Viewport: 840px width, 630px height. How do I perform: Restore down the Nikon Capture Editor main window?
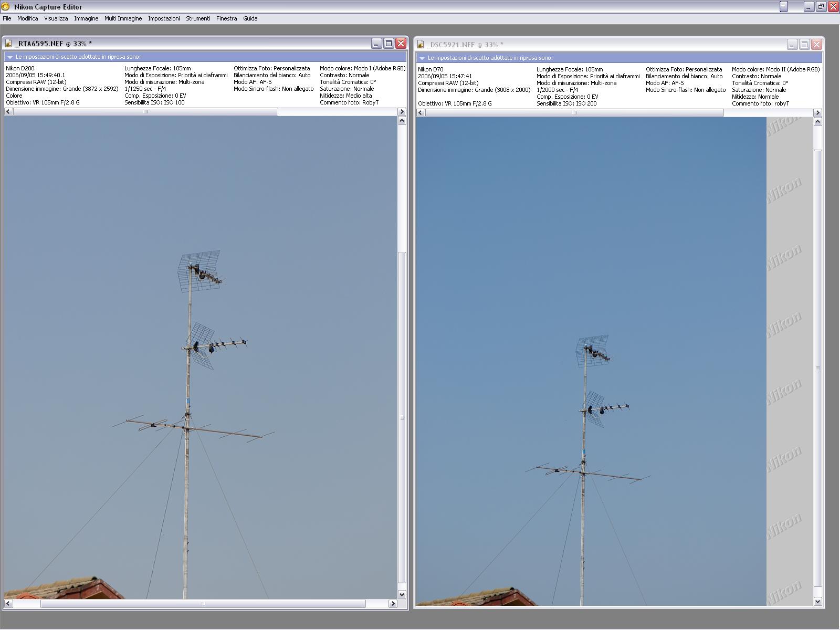821,7
